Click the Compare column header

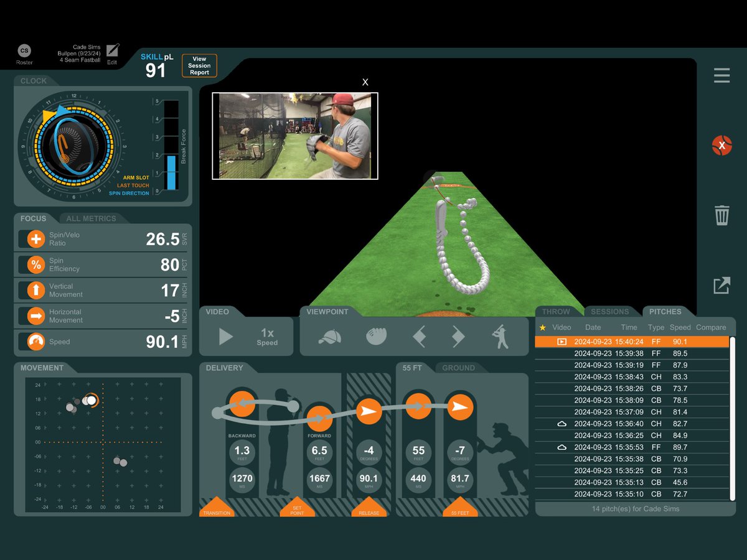tap(711, 327)
